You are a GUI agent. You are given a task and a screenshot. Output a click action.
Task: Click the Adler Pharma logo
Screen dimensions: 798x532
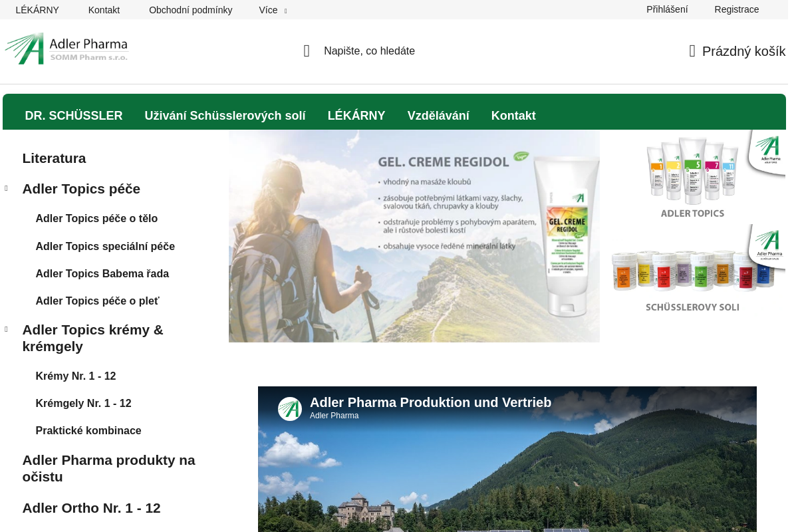(x=66, y=49)
